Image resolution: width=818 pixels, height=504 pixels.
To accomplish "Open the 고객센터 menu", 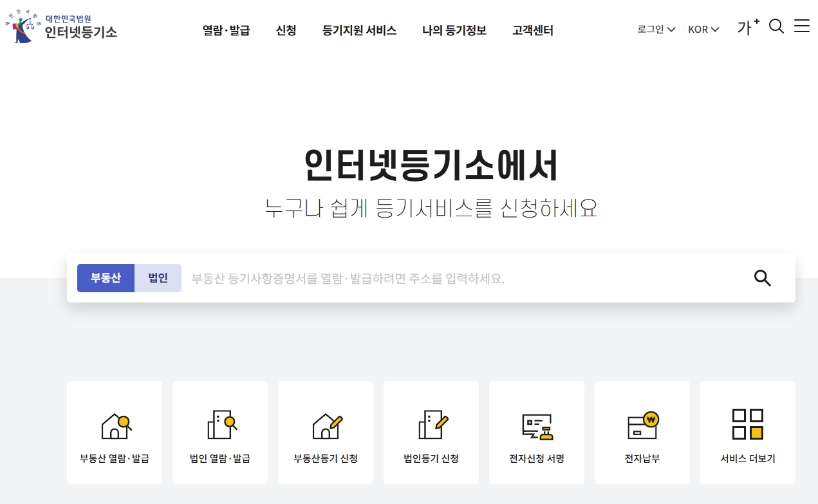I will pos(532,30).
